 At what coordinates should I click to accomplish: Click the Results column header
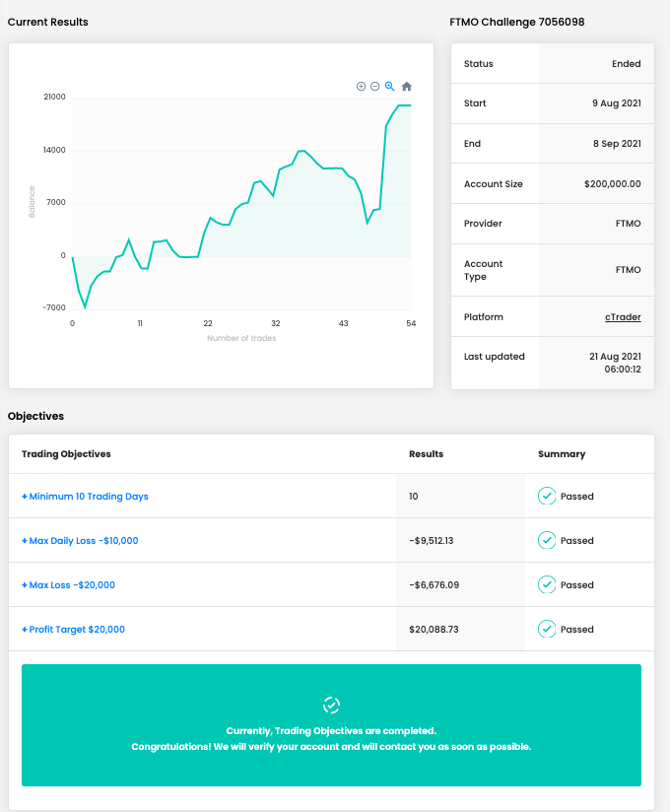point(426,453)
